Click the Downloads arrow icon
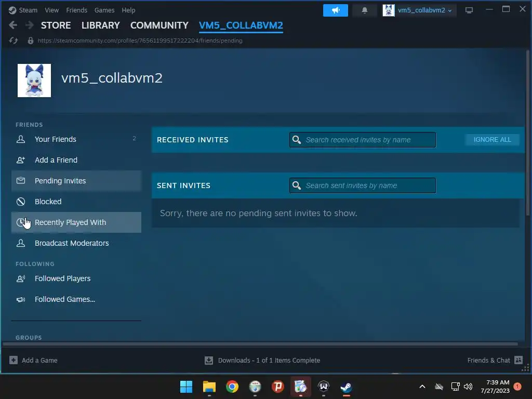This screenshot has height=399, width=532. point(209,361)
